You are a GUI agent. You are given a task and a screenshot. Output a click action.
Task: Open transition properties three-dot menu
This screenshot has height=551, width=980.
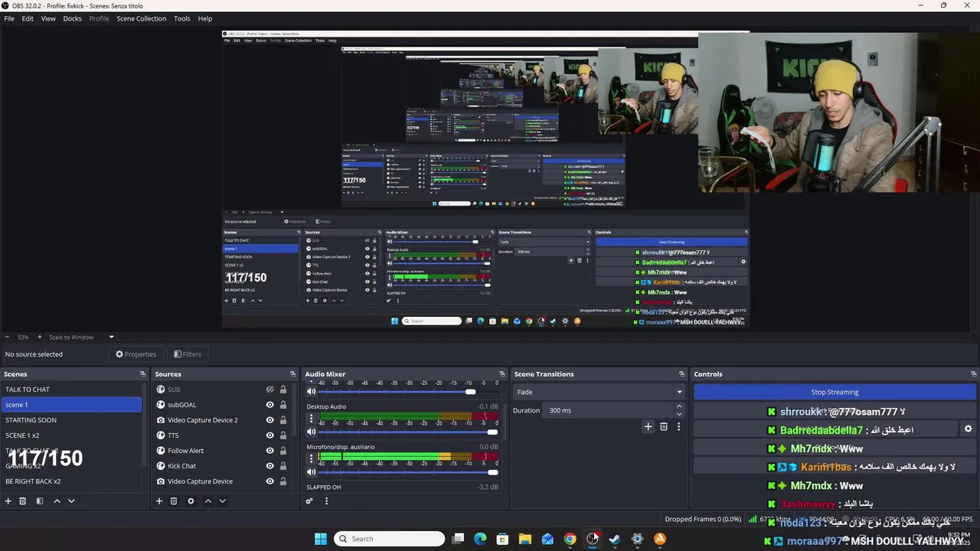(x=678, y=426)
